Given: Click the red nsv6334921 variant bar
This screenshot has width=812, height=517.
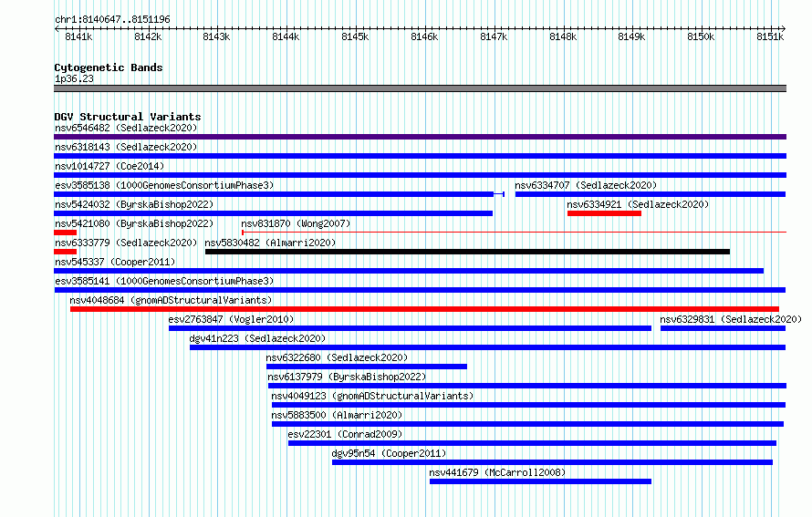Looking at the screenshot, I should (x=604, y=213).
